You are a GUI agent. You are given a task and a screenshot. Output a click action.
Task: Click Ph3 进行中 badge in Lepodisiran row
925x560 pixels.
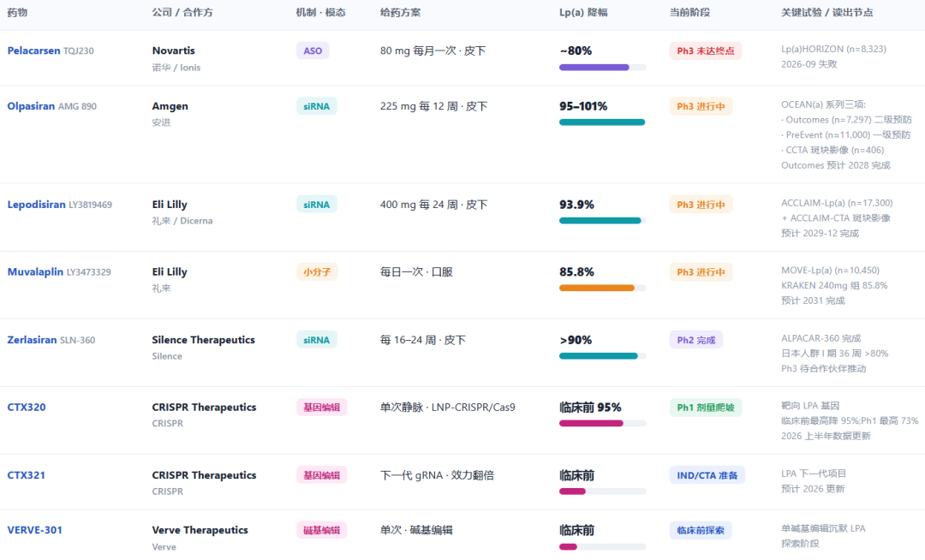coord(701,205)
